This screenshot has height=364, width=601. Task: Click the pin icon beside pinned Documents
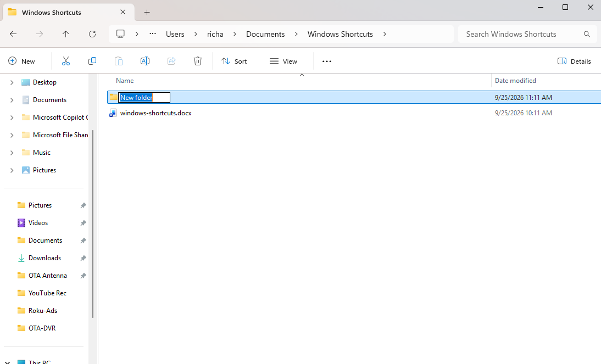(x=83, y=240)
